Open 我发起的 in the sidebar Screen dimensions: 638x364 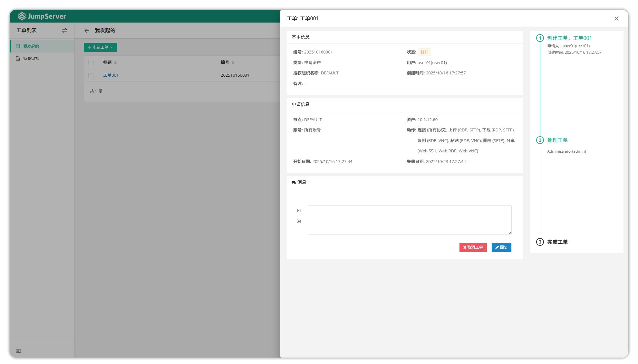pos(31,46)
